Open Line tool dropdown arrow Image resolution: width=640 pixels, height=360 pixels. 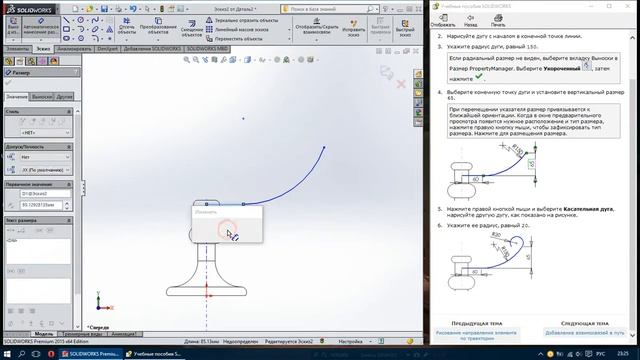pyautogui.click(x=73, y=20)
